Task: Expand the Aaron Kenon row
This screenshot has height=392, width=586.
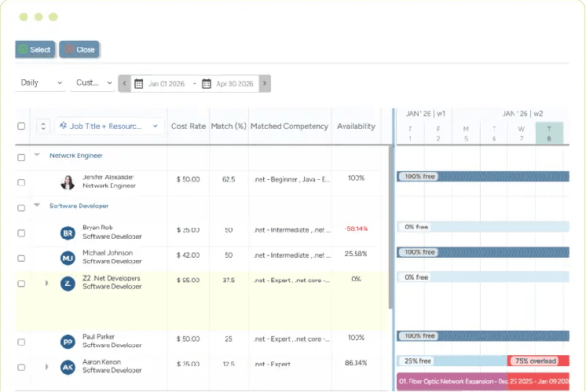Action: (x=46, y=367)
